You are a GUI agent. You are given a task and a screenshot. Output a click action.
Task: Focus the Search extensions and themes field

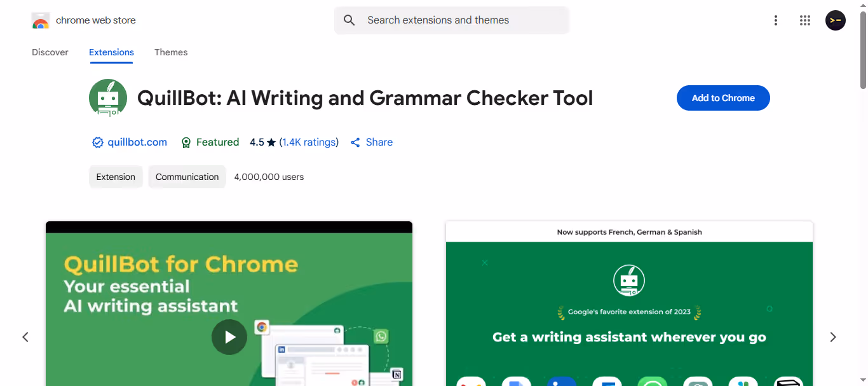(x=451, y=20)
